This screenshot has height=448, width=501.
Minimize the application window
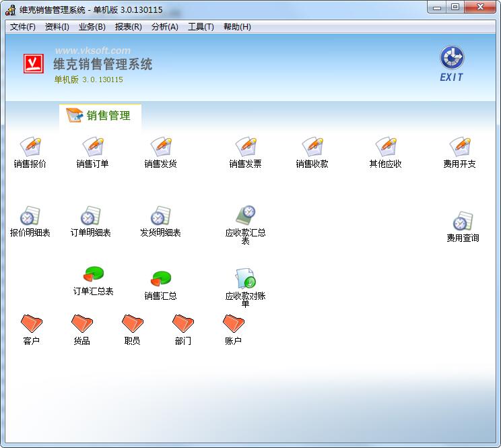tap(437, 7)
